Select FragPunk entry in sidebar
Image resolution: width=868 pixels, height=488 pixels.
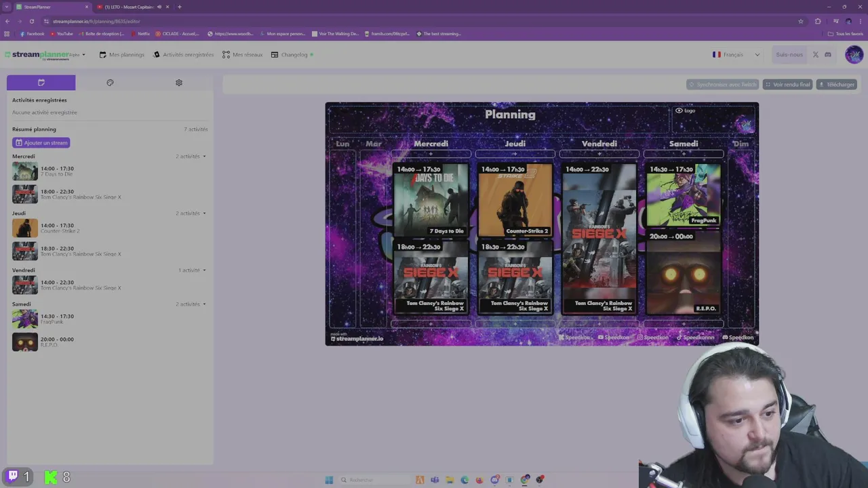pos(108,319)
